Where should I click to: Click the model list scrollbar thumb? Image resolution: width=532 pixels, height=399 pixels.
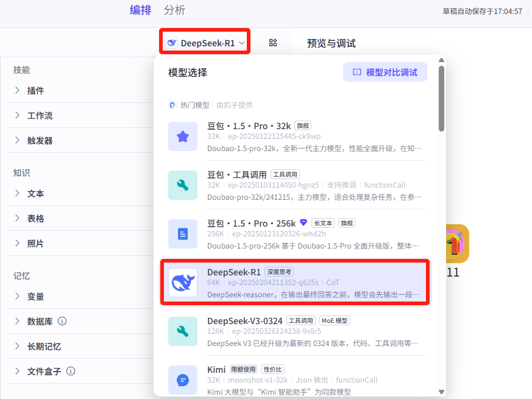coord(441,99)
